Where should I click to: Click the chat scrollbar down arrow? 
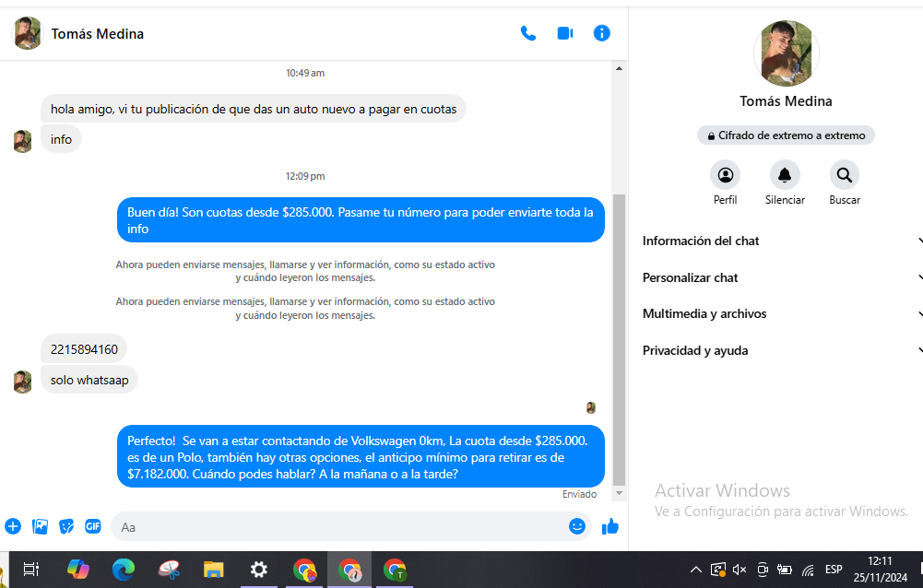(x=620, y=494)
